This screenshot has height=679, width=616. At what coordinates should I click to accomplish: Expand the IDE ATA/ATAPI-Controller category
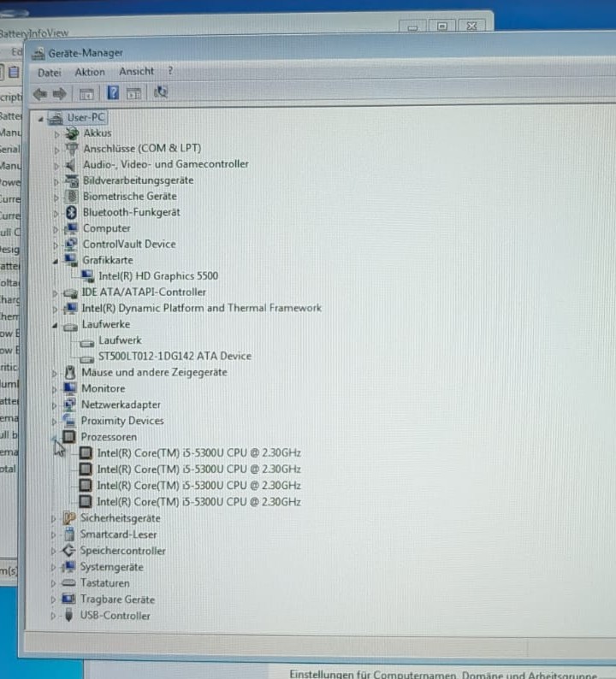55,293
